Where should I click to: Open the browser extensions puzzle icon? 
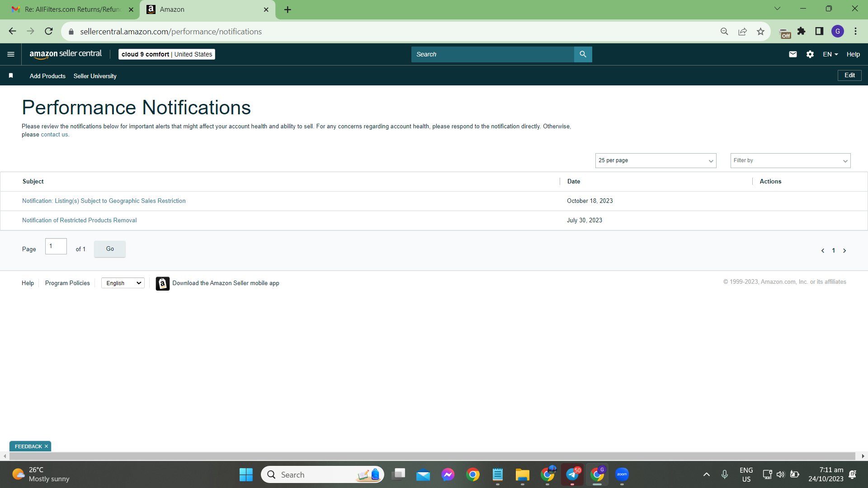801,31
